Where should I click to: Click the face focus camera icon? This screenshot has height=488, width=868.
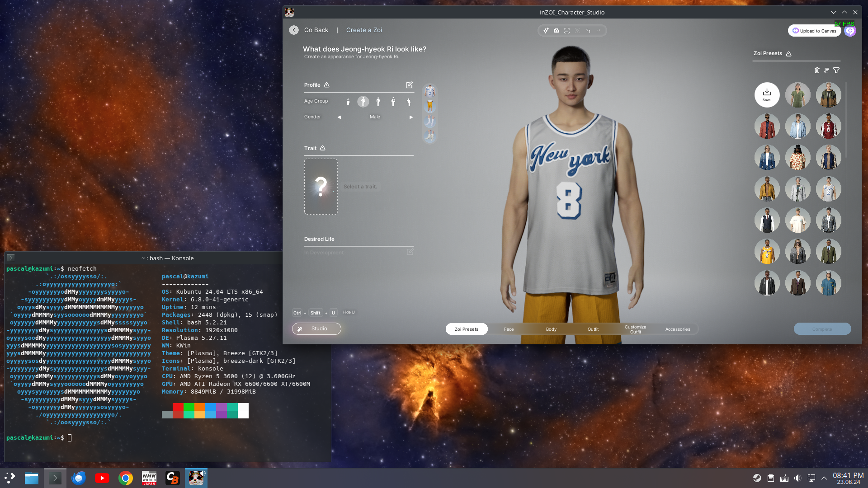click(x=567, y=31)
